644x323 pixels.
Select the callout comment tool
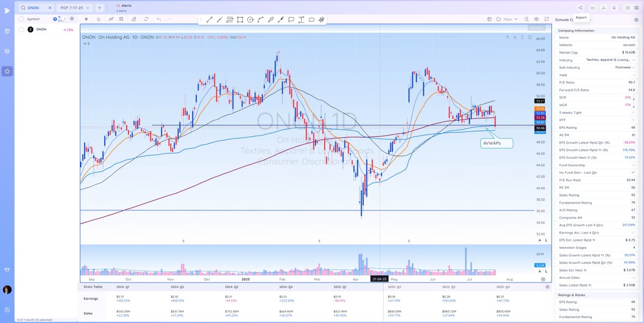point(291,19)
